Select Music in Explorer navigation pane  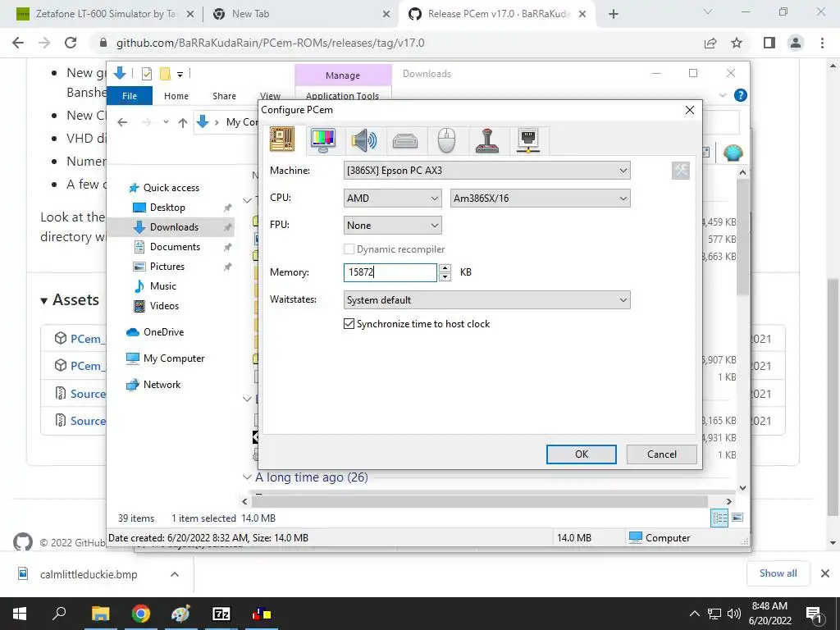click(x=163, y=286)
